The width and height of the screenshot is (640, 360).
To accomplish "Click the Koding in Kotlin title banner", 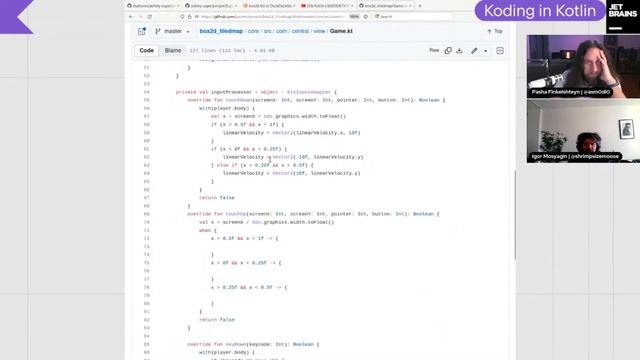I will tap(540, 11).
